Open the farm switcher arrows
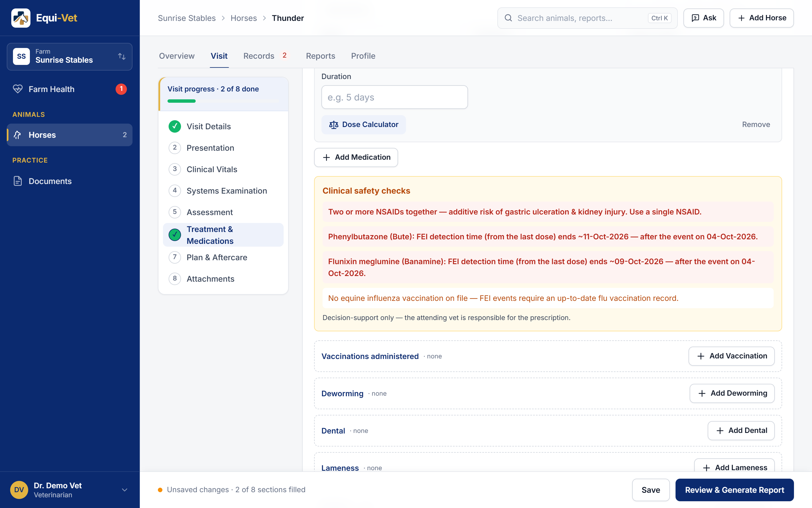Image resolution: width=812 pixels, height=508 pixels. point(122,56)
